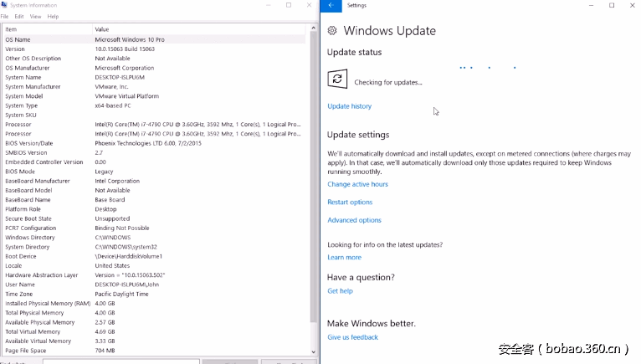Select the System Manufacturer row
The height and width of the screenshot is (364, 641).
coord(155,87)
